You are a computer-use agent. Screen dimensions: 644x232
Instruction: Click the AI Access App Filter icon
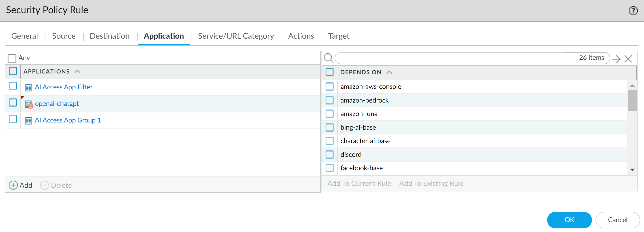click(x=28, y=87)
